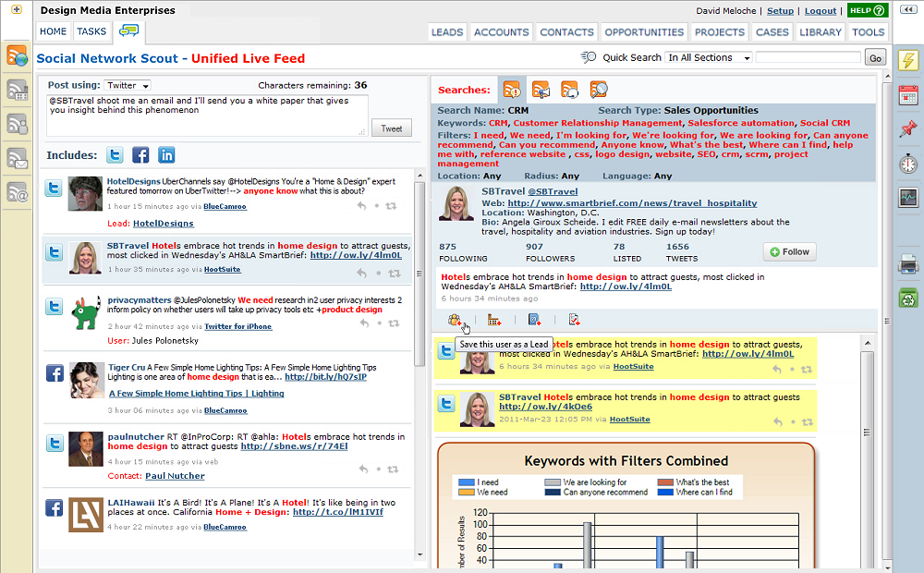Select the chat bubbles social tab
This screenshot has width=924, height=573.
128,30
